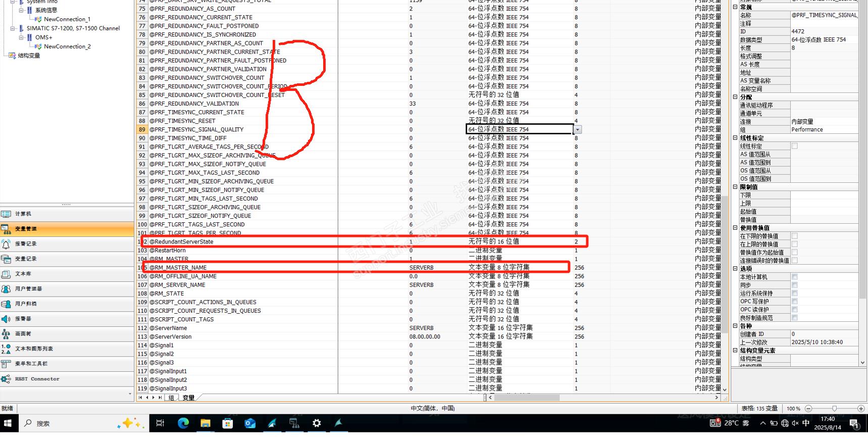Click zoom in plus button
The width and height of the screenshot is (868, 437).
[x=861, y=408]
